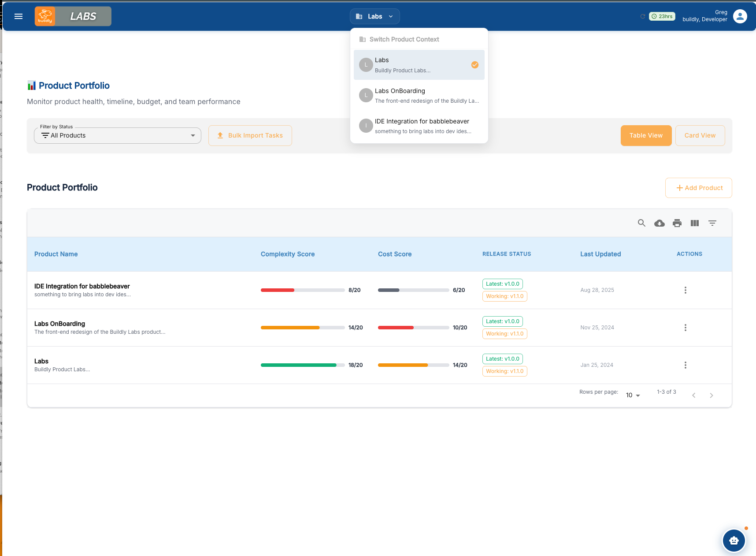The width and height of the screenshot is (756, 556).
Task: Switch to Card View
Action: pyautogui.click(x=700, y=135)
